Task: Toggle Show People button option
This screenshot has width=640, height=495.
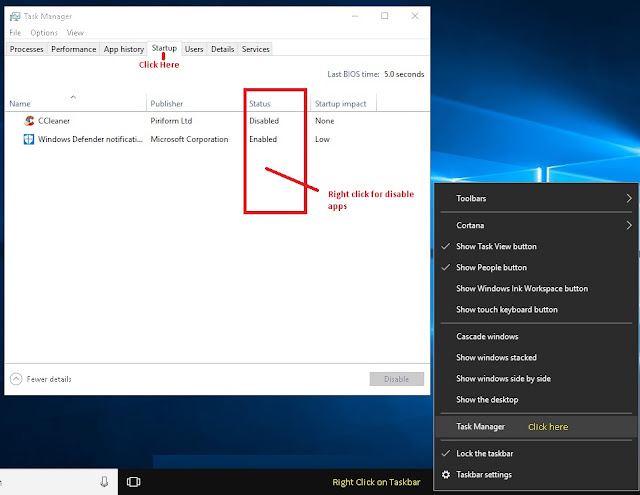Action: 536,268
